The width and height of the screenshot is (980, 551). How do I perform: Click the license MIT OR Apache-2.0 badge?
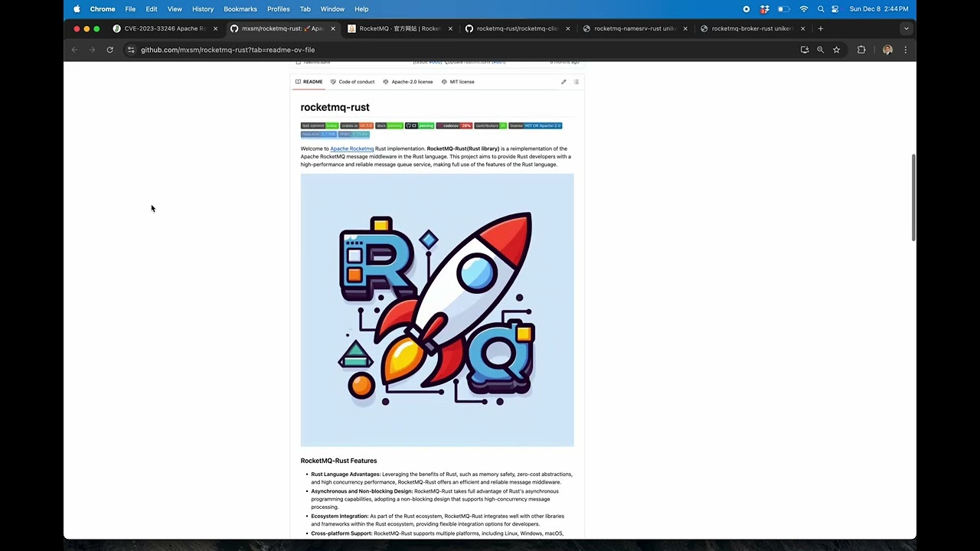pyautogui.click(x=535, y=126)
